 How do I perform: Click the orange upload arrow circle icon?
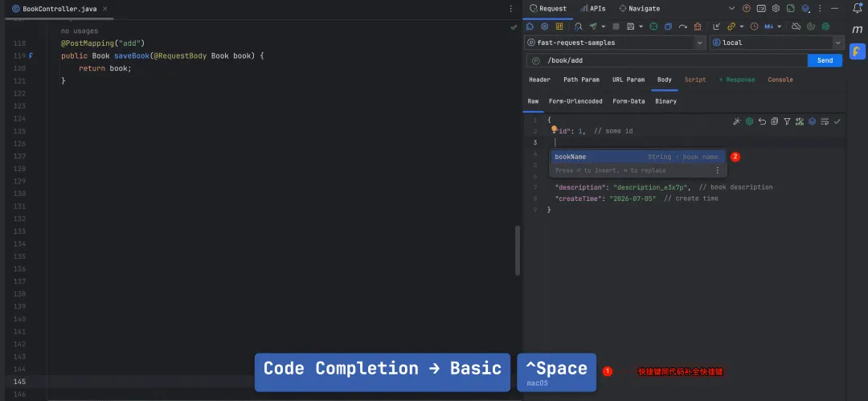tap(746, 8)
